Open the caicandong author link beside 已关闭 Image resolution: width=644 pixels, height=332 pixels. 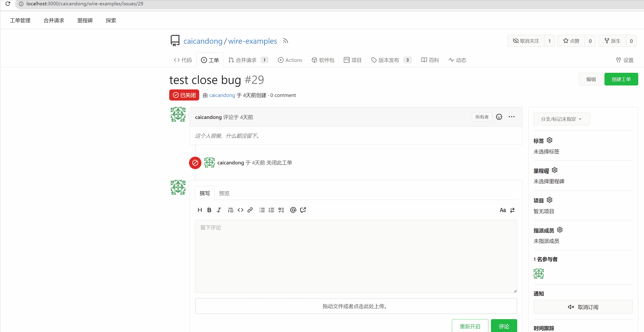(222, 95)
